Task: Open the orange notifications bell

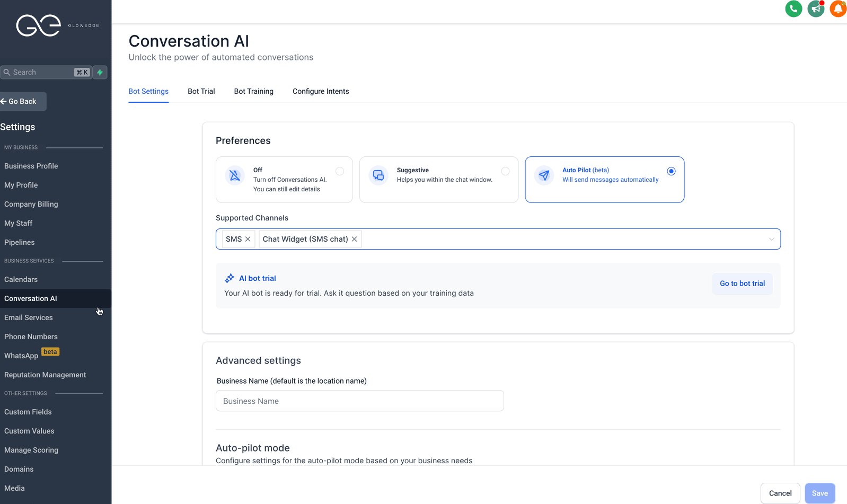Action: click(x=837, y=9)
